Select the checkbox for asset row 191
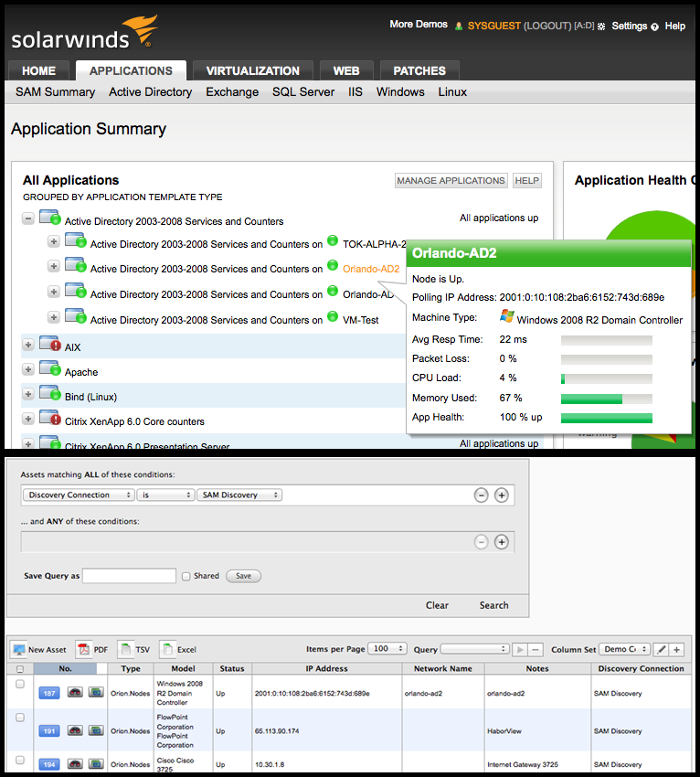This screenshot has width=700, height=777. [20, 718]
